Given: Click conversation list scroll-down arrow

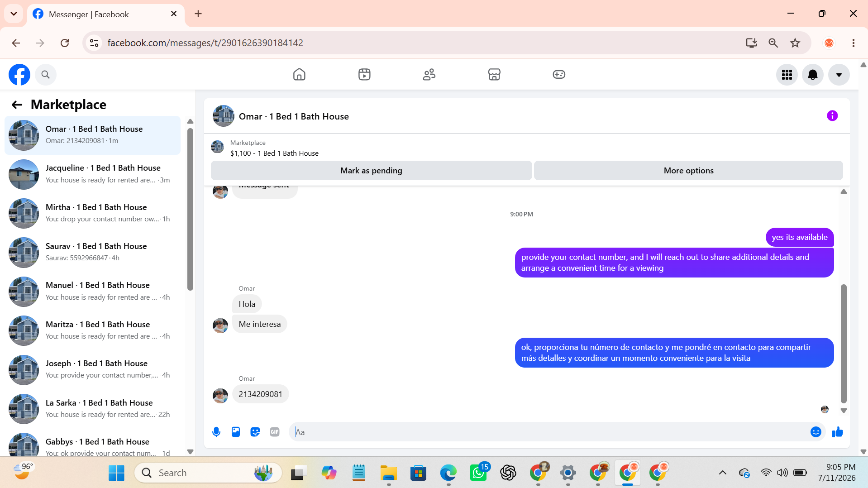Looking at the screenshot, I should (190, 452).
